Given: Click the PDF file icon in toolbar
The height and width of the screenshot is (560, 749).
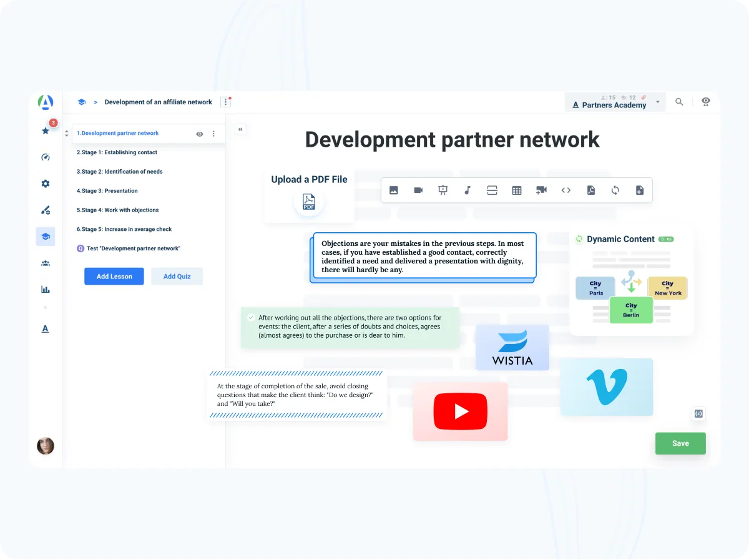Looking at the screenshot, I should pos(590,190).
